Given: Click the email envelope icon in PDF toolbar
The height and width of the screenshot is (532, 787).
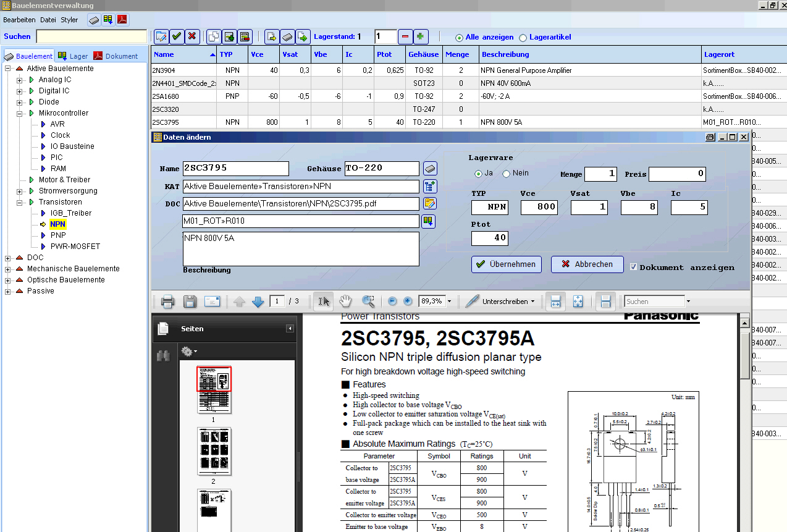Looking at the screenshot, I should [x=213, y=302].
